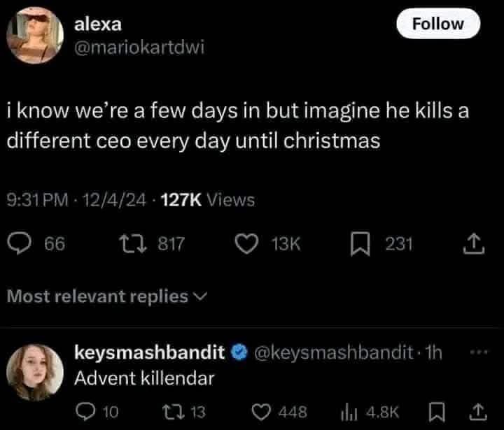The width and height of the screenshot is (504, 430).
Task: Open keysmashbandit's profile picture
Action: point(35,373)
